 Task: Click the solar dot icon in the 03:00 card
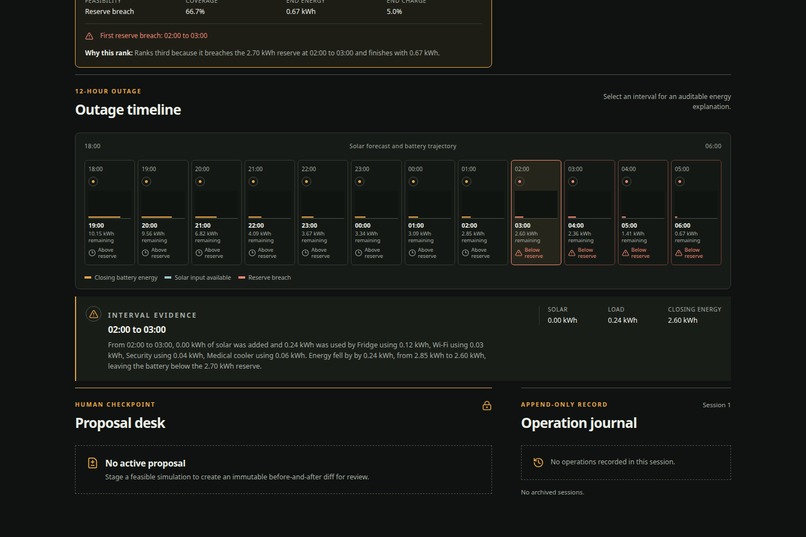[573, 181]
